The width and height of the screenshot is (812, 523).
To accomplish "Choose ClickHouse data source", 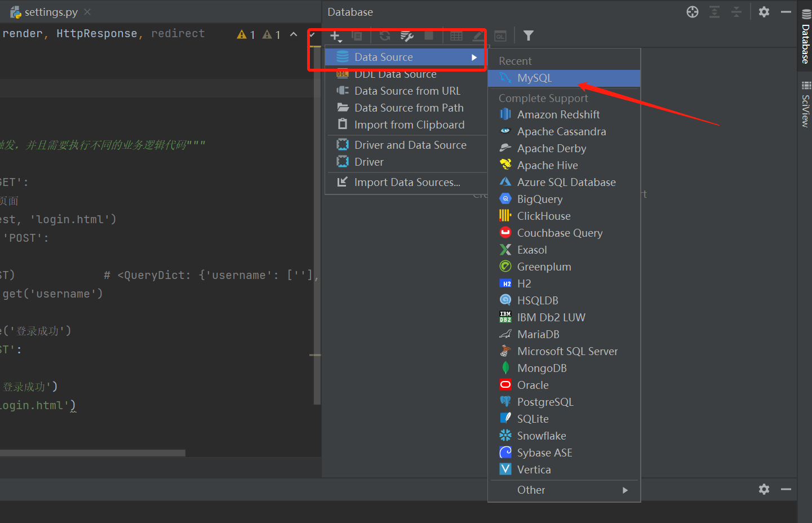I will point(564,216).
